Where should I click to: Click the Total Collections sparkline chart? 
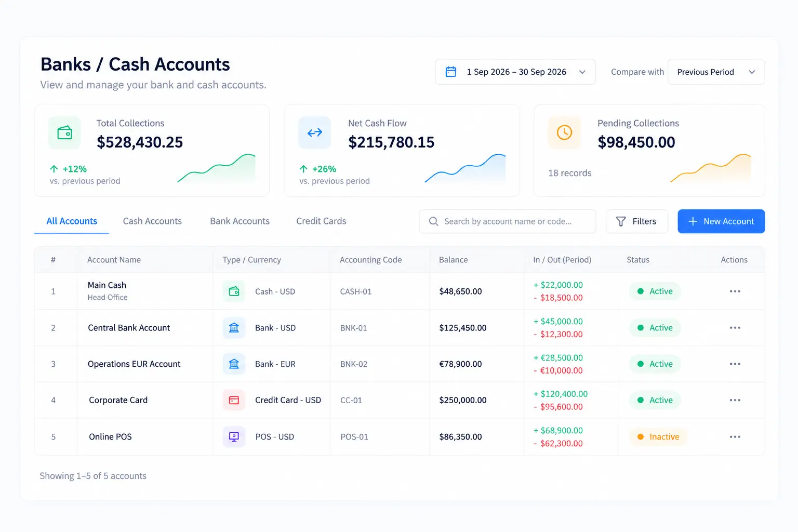coord(216,168)
